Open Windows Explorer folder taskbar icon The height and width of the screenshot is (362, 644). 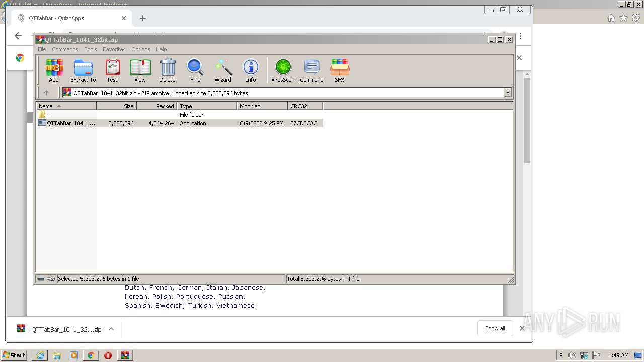tap(57, 355)
